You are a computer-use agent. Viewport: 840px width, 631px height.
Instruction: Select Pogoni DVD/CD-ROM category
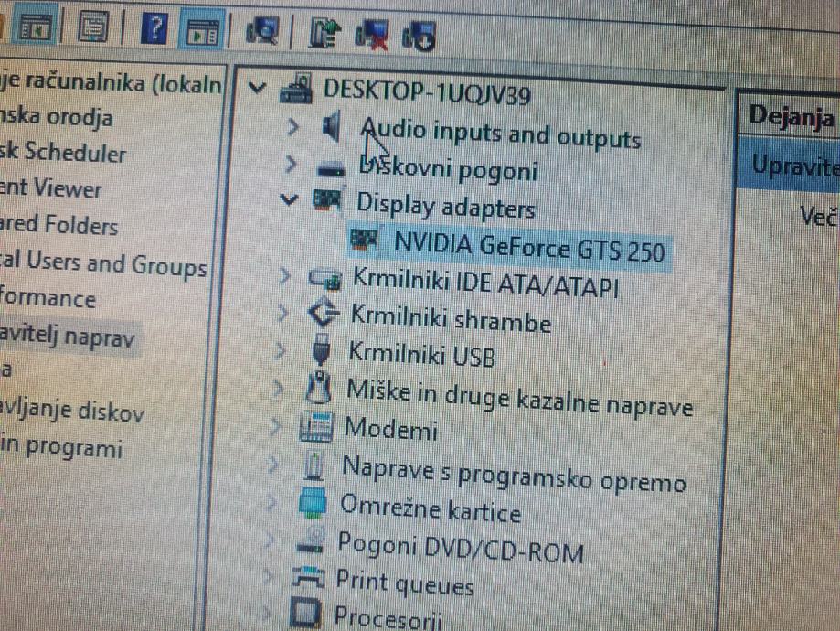[459, 548]
